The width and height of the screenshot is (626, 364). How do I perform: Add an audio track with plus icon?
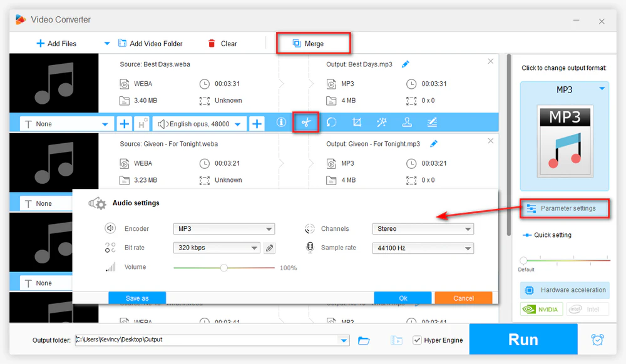pyautogui.click(x=257, y=124)
